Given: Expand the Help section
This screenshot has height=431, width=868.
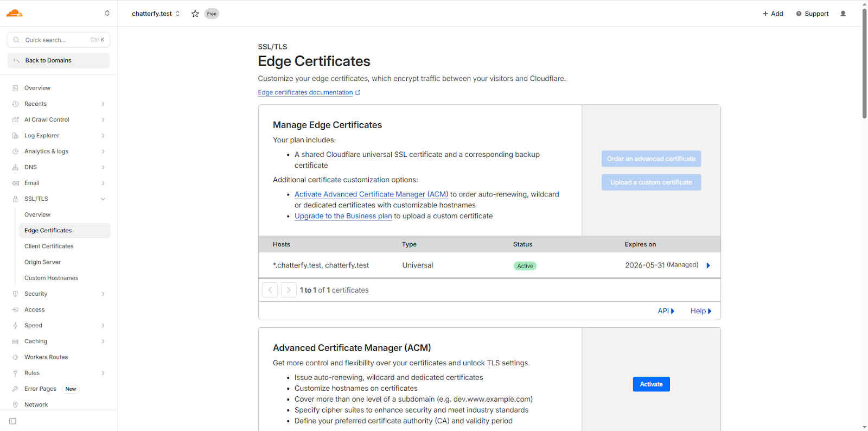Looking at the screenshot, I should 701,311.
